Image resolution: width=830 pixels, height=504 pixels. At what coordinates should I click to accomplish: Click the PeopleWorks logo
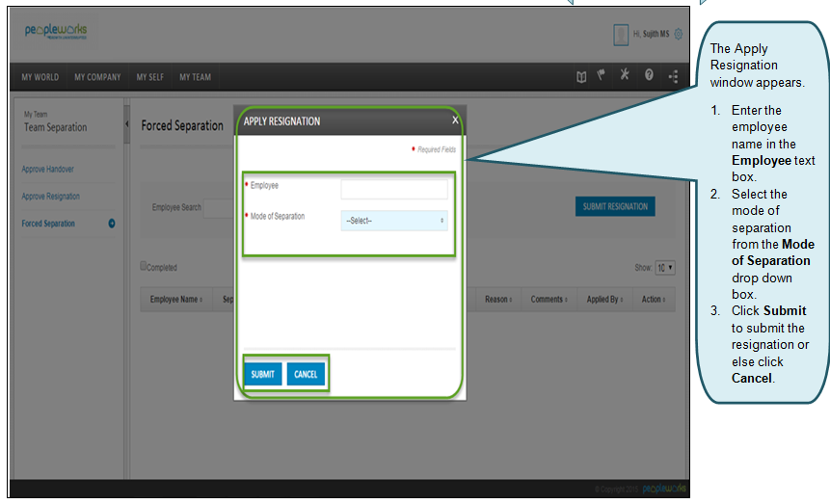pos(56,32)
